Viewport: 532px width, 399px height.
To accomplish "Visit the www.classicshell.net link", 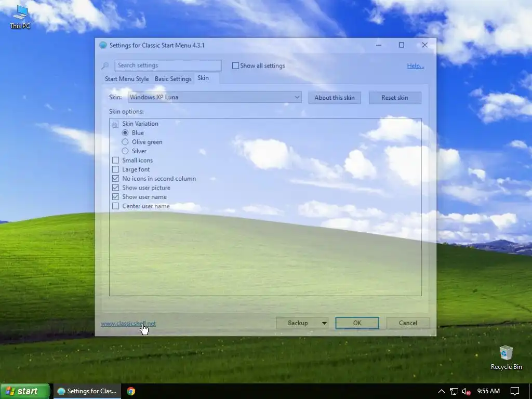I will 128,324.
